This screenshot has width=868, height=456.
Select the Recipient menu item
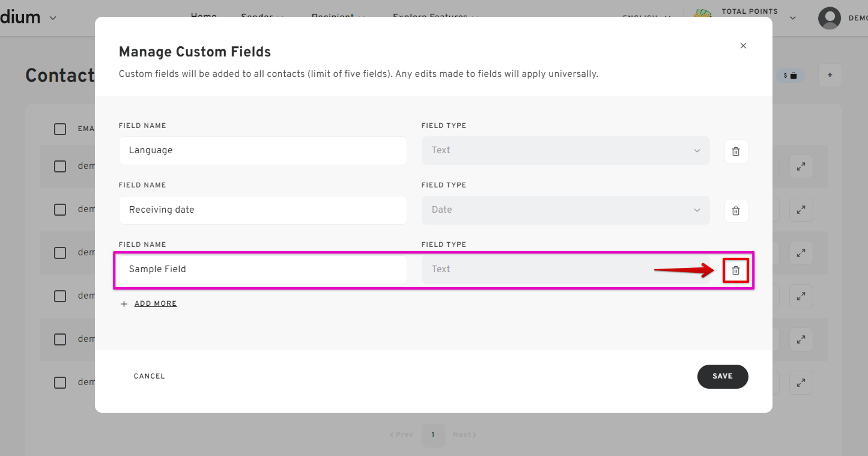(x=333, y=17)
